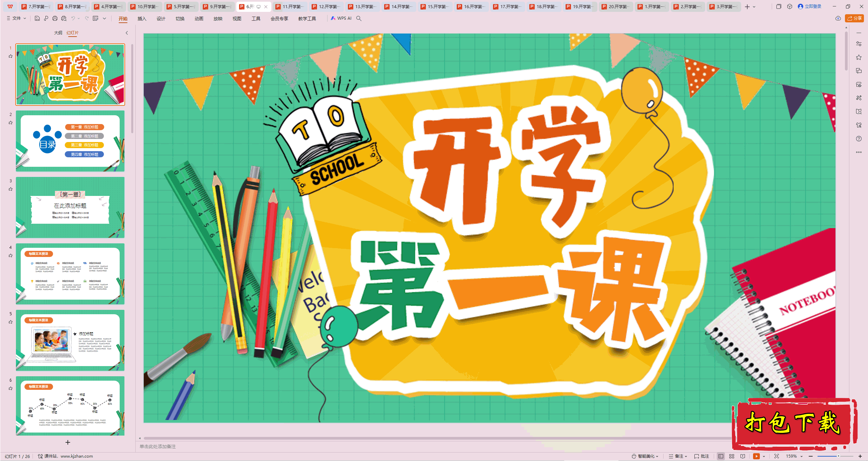868x461 pixels.
Task: Expand the new tab dropdown arrow
Action: coord(754,6)
